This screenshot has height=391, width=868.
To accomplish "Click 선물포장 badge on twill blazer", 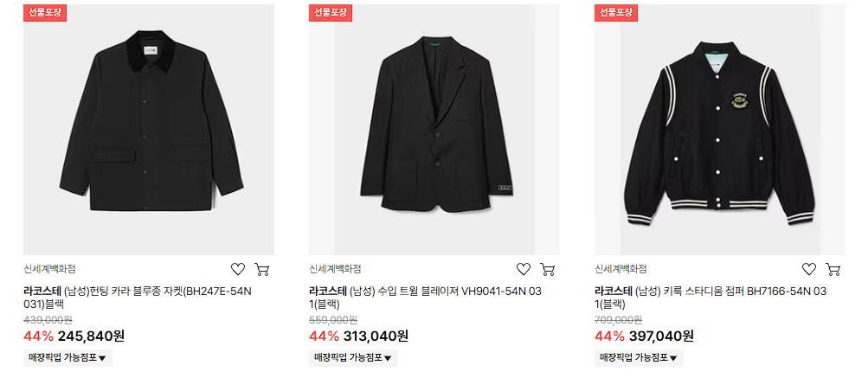I will (x=331, y=13).
